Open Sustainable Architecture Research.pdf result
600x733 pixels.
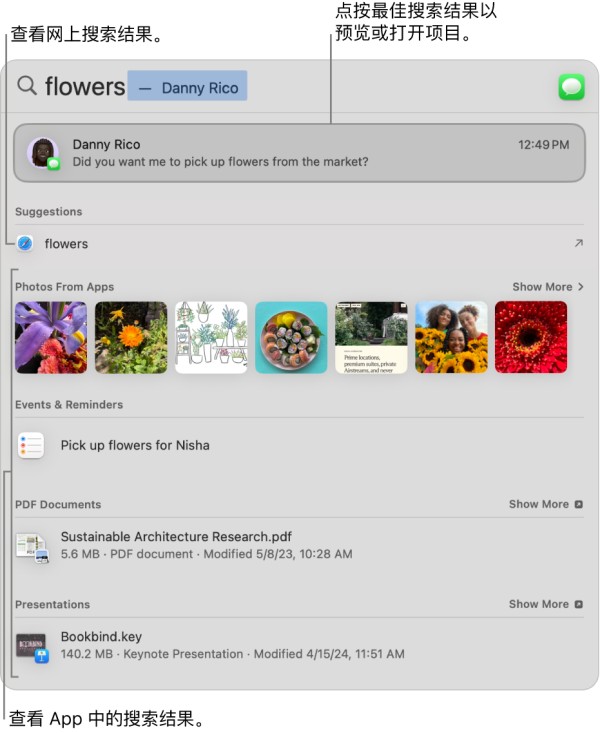299,546
